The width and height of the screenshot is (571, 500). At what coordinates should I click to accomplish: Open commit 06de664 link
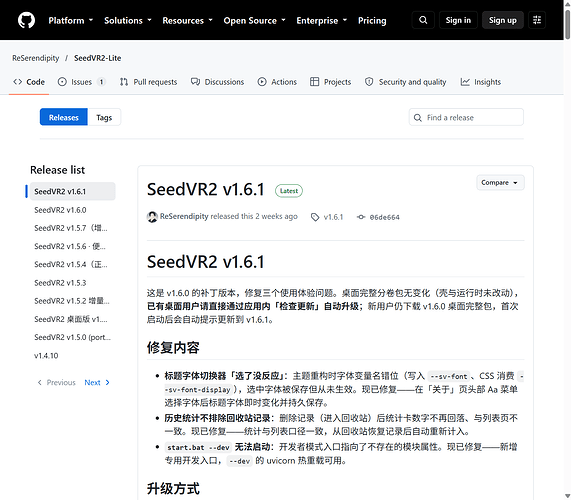(384, 217)
